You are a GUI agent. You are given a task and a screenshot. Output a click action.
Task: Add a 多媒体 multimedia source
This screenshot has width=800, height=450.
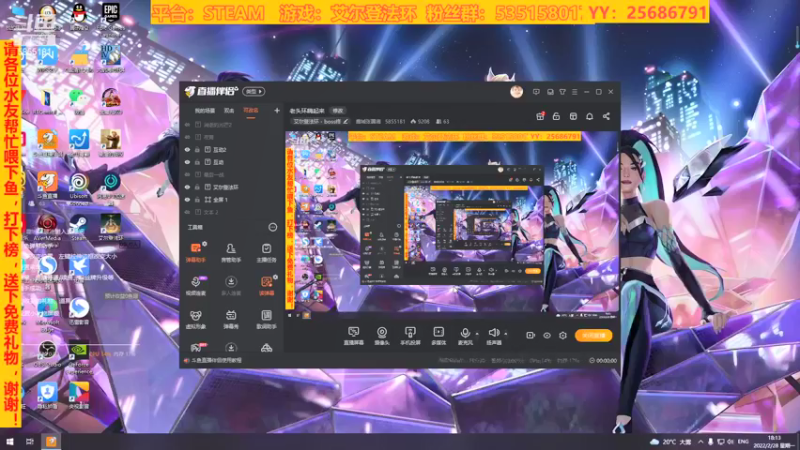point(438,336)
